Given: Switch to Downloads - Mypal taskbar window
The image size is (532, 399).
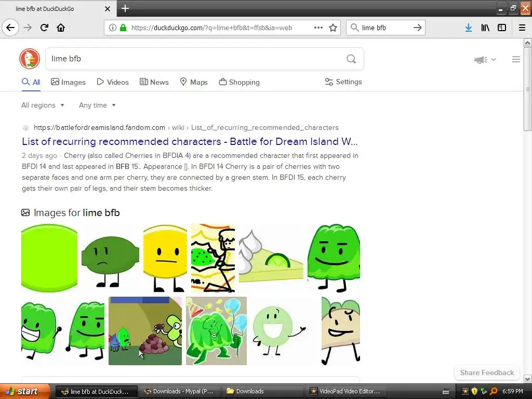Looking at the screenshot, I should click(179, 391).
